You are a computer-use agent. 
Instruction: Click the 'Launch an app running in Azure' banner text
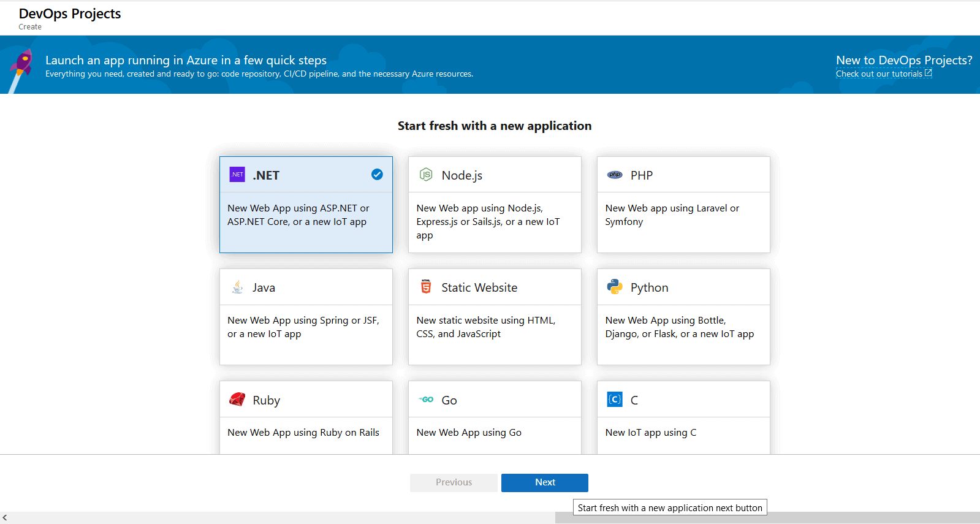186,60
